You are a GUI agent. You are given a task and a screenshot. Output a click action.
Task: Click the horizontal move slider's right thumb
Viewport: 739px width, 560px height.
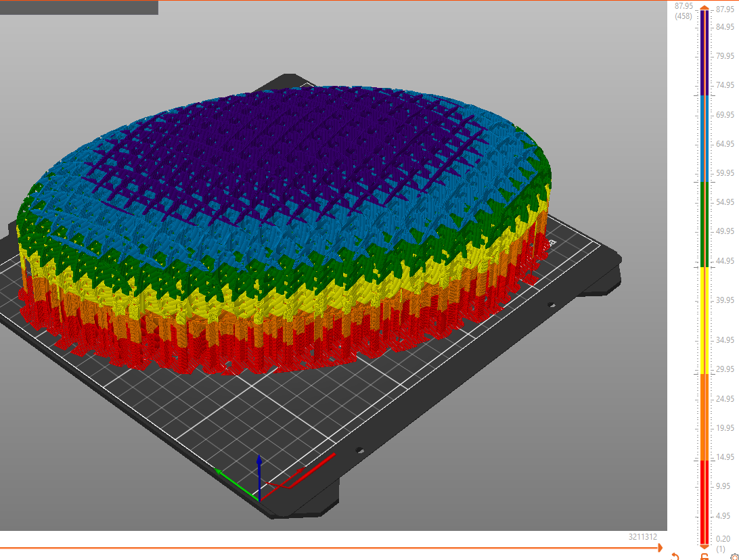pos(659,548)
